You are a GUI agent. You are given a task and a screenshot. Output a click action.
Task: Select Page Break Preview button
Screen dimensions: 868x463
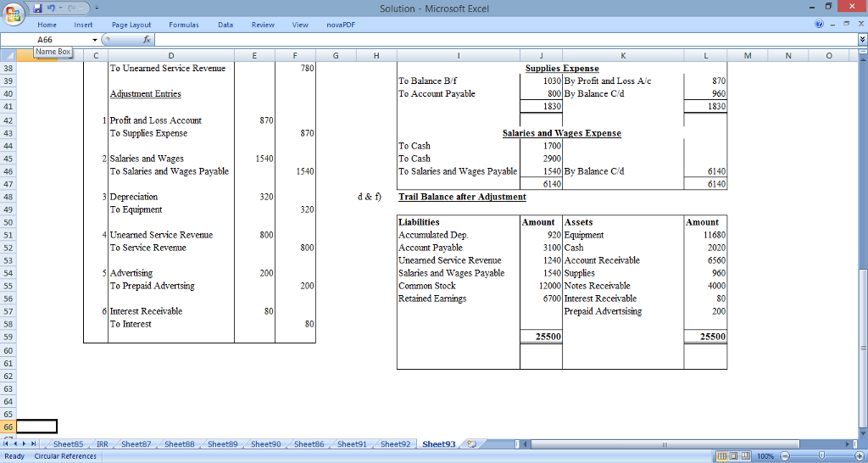tap(745, 456)
